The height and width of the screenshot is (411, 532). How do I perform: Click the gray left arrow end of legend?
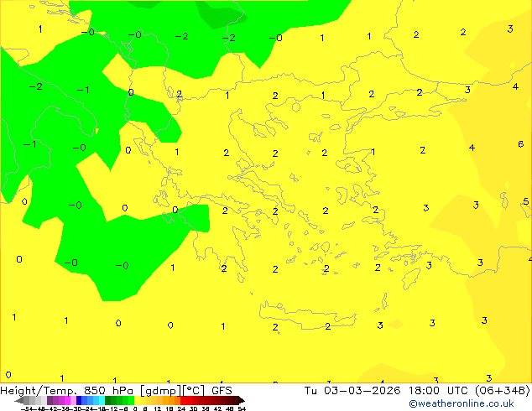point(19,400)
